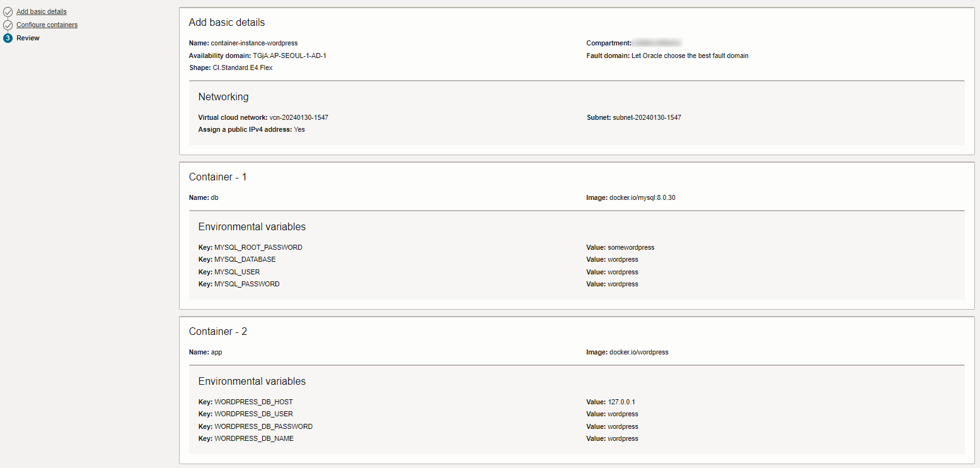Click the Networking section heading

pyautogui.click(x=223, y=97)
